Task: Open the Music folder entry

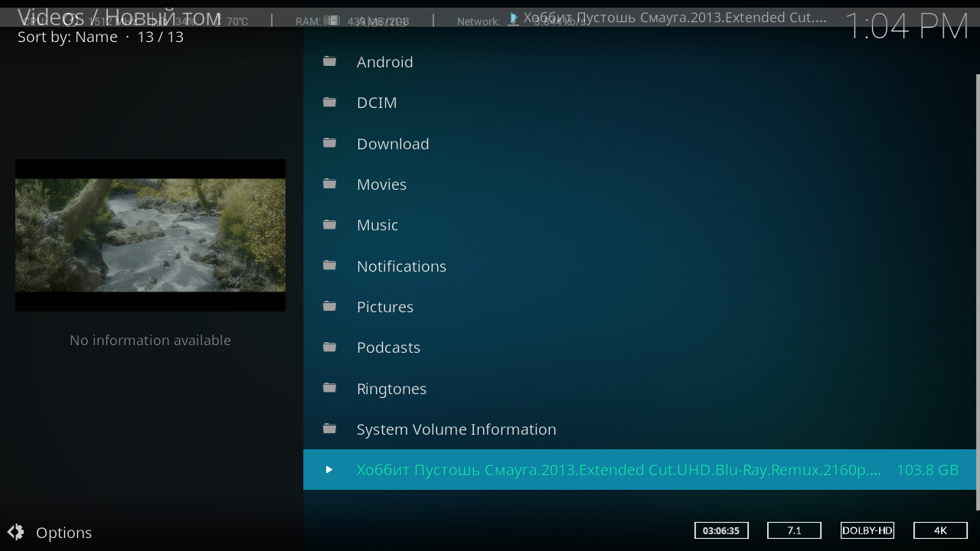Action: pyautogui.click(x=640, y=225)
